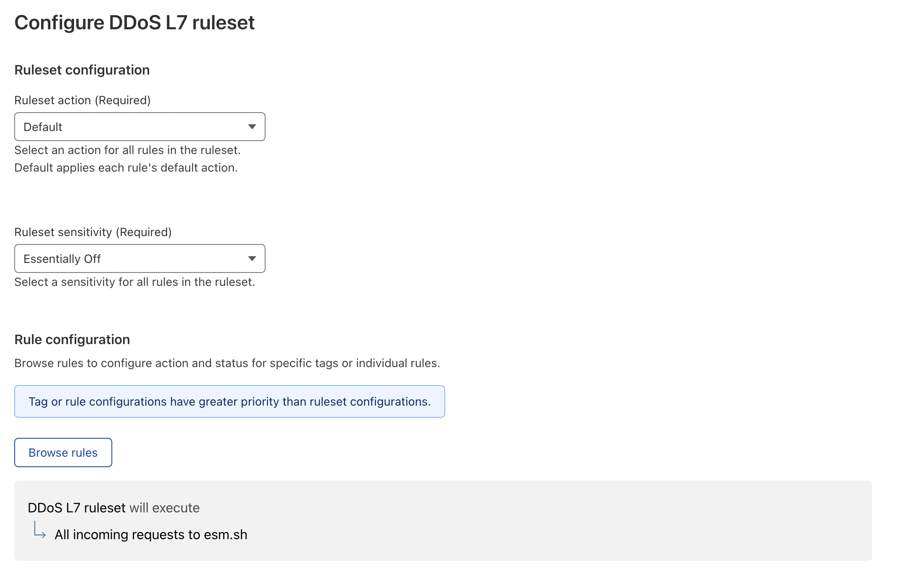The width and height of the screenshot is (924, 576).
Task: Expand the dropdown showing Essentially Off
Action: (139, 258)
